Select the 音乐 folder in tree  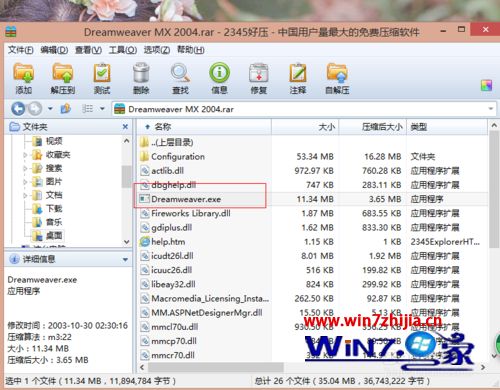(x=54, y=222)
